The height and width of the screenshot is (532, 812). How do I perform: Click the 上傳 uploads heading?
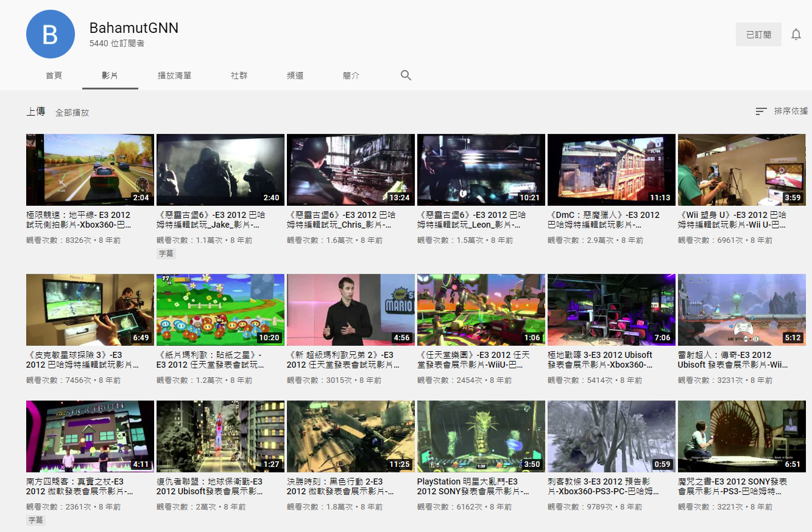pyautogui.click(x=35, y=111)
